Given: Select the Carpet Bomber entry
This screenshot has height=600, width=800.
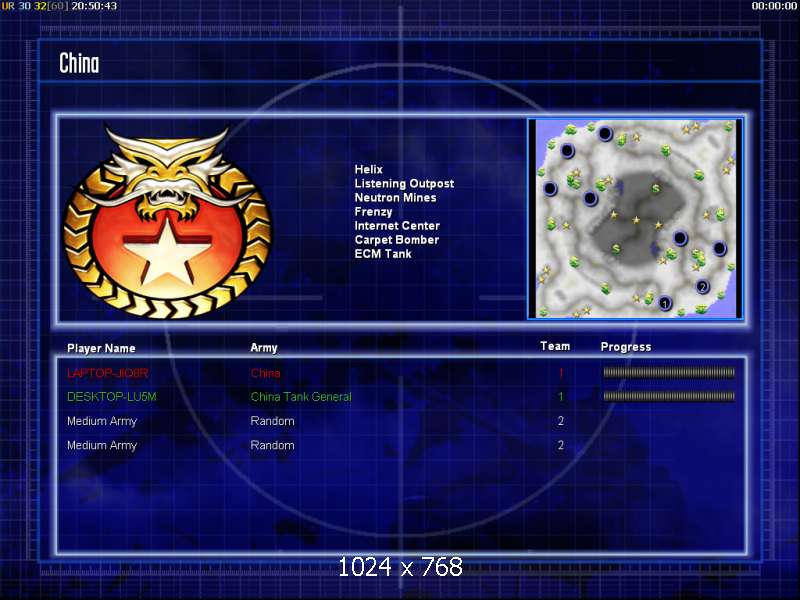Looking at the screenshot, I should pos(396,240).
